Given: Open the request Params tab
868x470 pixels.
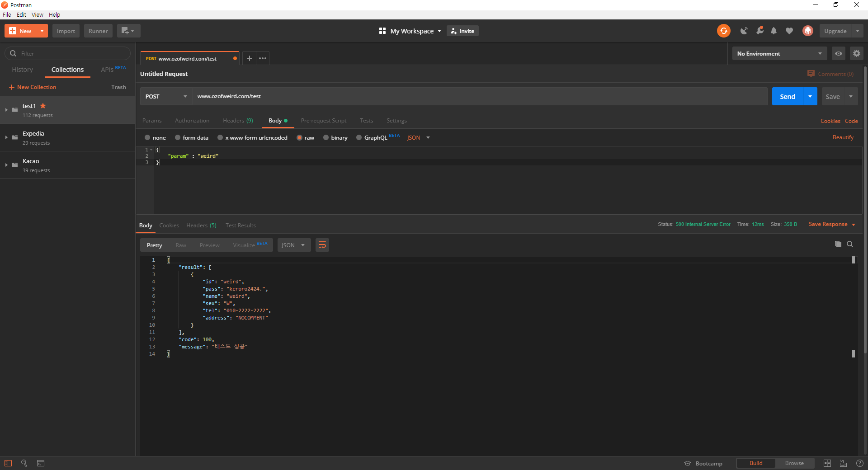Looking at the screenshot, I should pos(152,121).
